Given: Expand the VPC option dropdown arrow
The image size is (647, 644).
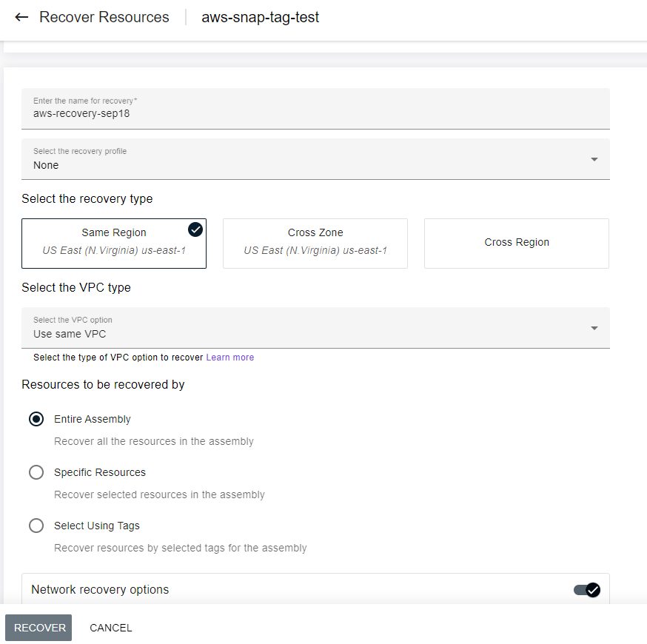Looking at the screenshot, I should 594,328.
